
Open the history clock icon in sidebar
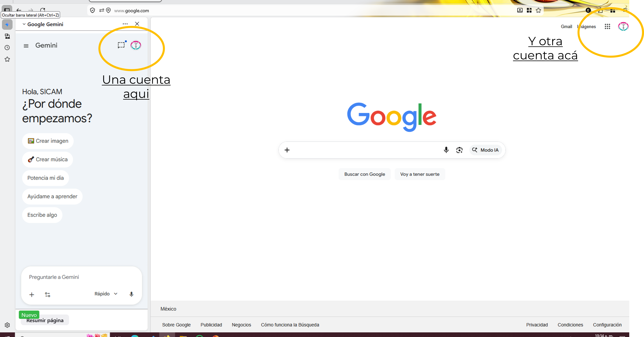pyautogui.click(x=7, y=48)
